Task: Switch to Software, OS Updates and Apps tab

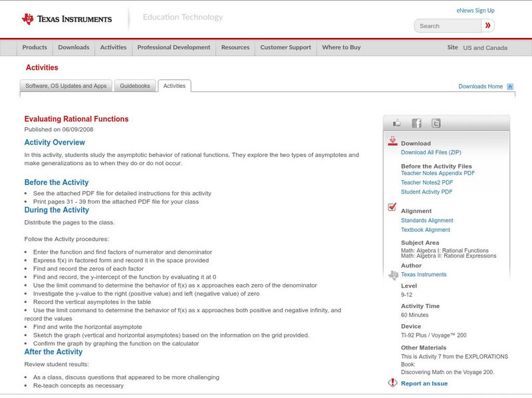Action: (x=66, y=86)
